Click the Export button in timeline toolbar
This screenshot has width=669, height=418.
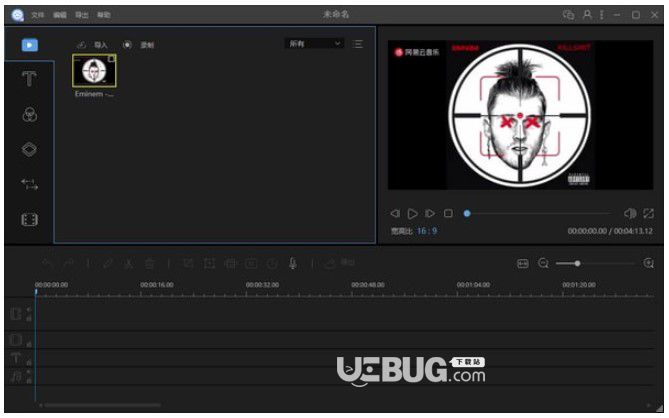coord(339,263)
